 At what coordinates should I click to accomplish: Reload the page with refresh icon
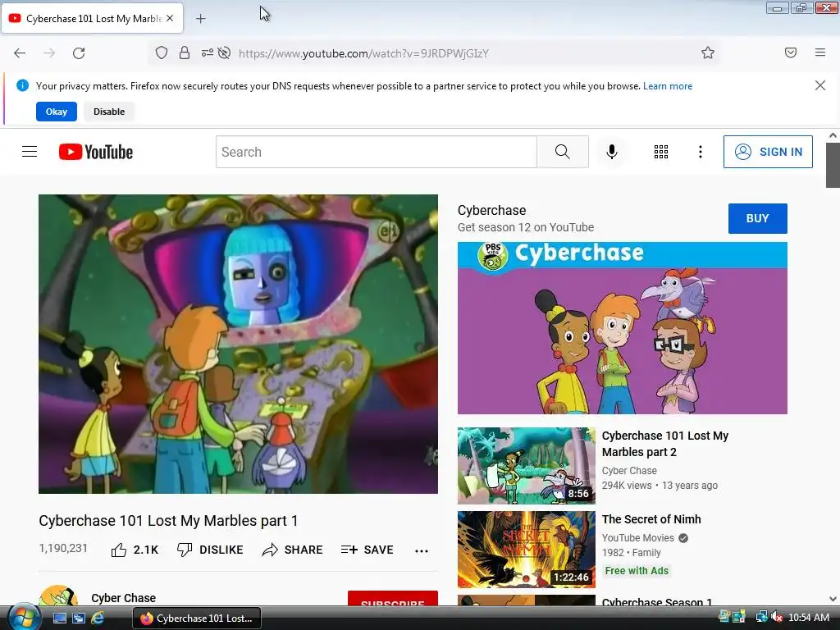tap(79, 53)
